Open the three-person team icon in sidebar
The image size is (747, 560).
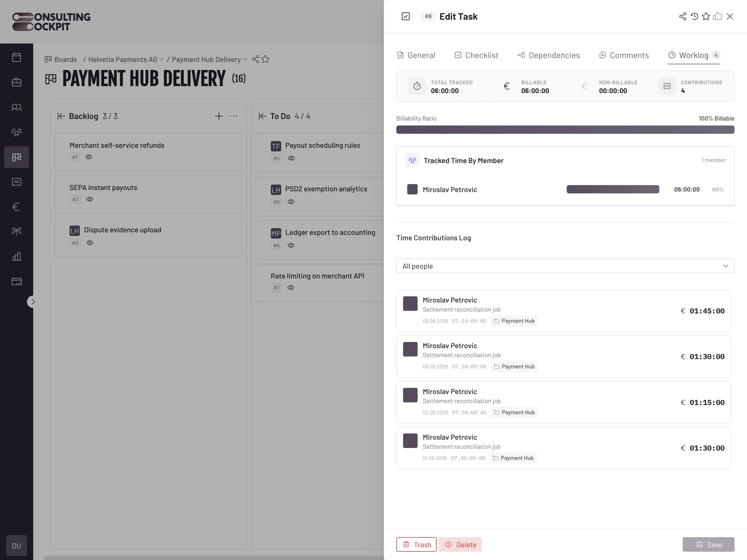point(17,132)
